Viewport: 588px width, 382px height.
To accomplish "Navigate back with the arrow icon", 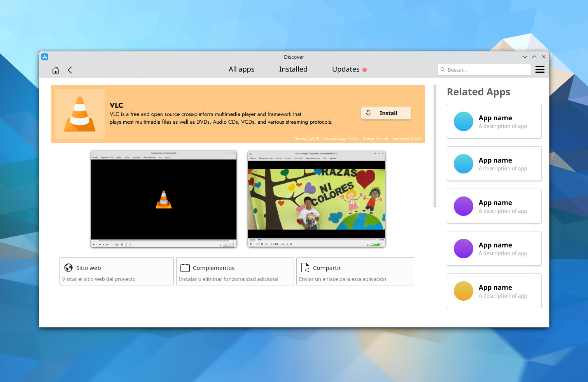I will pyautogui.click(x=70, y=70).
